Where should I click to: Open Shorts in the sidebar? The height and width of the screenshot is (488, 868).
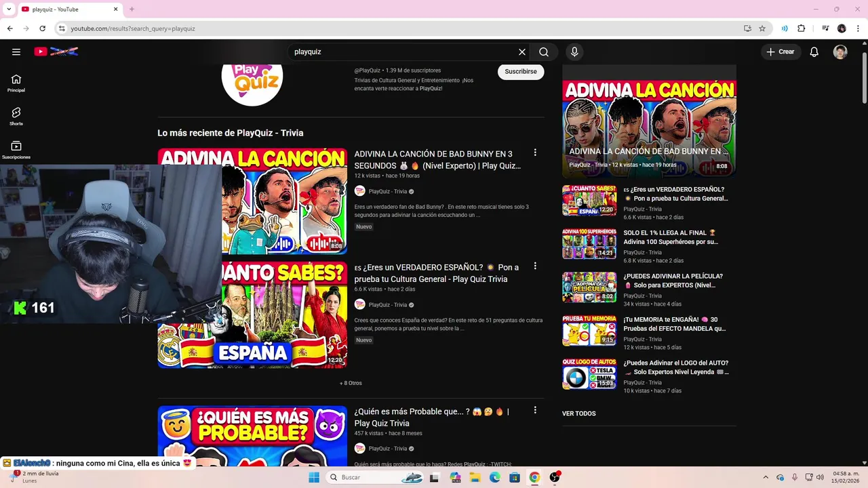(x=16, y=116)
